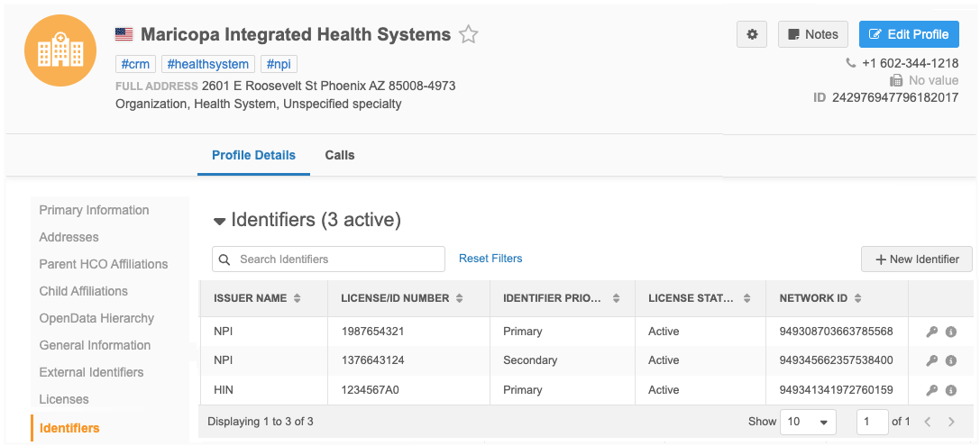Screen dimensions: 980x446
Task: Select license number 1234567A0 cell
Action: point(370,390)
